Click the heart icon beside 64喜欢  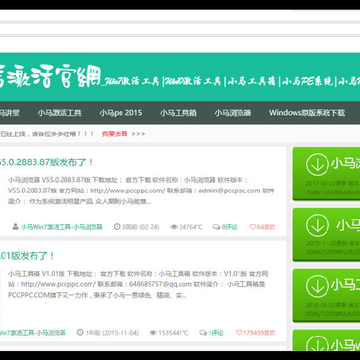[x=252, y=227]
